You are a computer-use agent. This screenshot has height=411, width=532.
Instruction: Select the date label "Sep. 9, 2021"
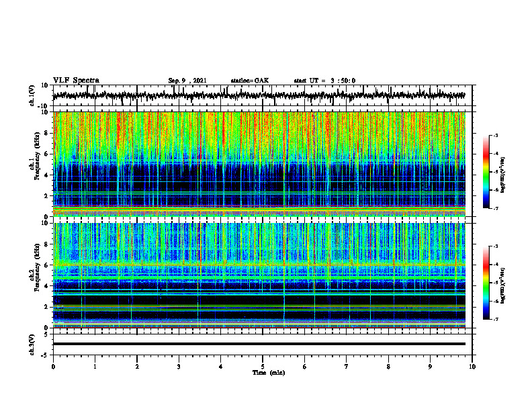187,81
